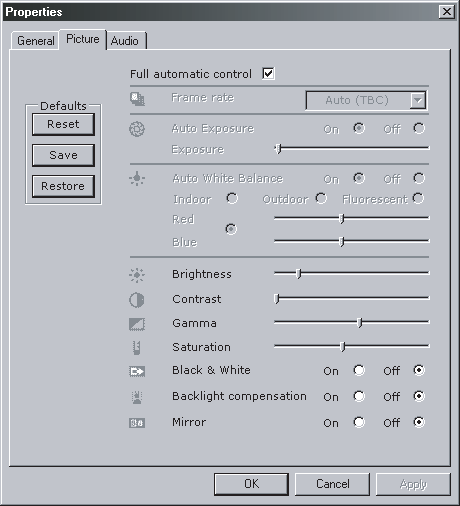This screenshot has height=506, width=460.
Task: Enable Backlight compensation On radio
Action: tap(359, 396)
